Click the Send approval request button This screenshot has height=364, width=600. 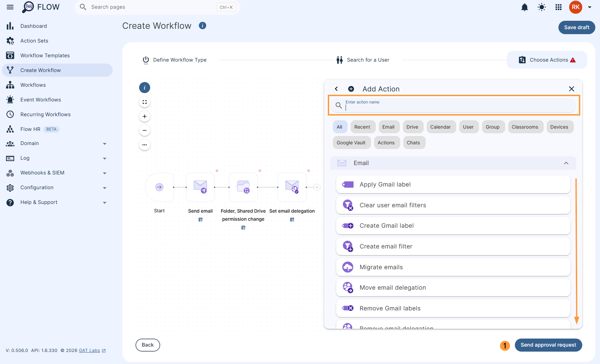coord(548,345)
